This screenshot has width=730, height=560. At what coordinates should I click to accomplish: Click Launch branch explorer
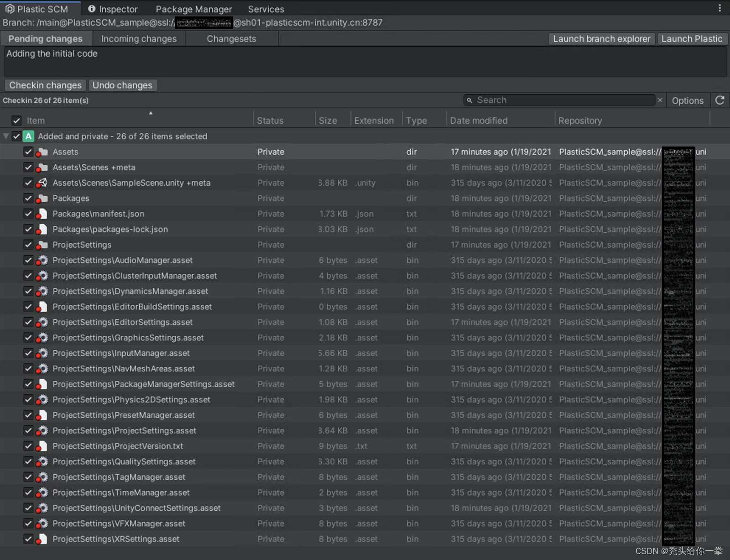tap(602, 39)
